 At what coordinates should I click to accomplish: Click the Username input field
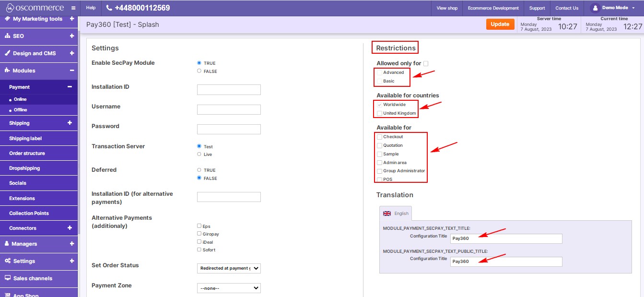click(229, 109)
